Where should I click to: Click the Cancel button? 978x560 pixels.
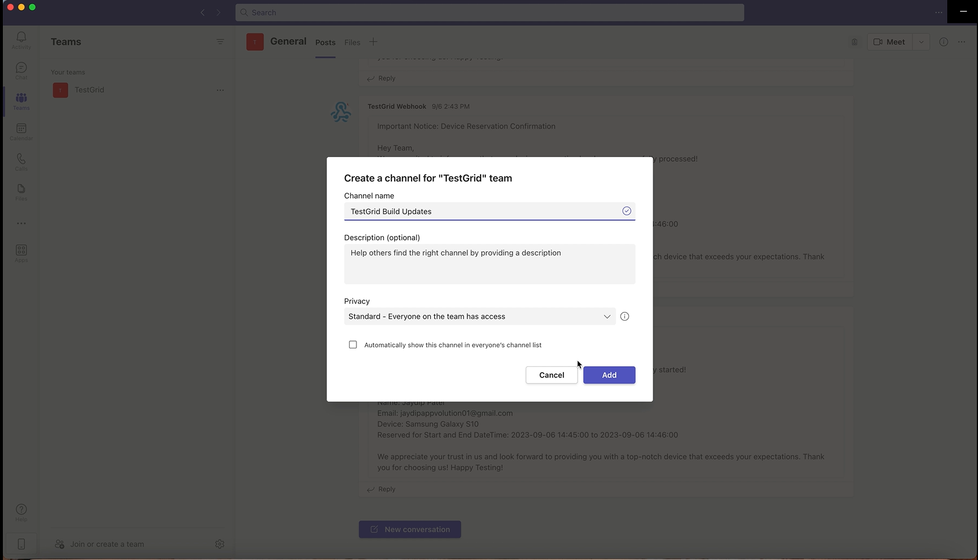coord(551,375)
